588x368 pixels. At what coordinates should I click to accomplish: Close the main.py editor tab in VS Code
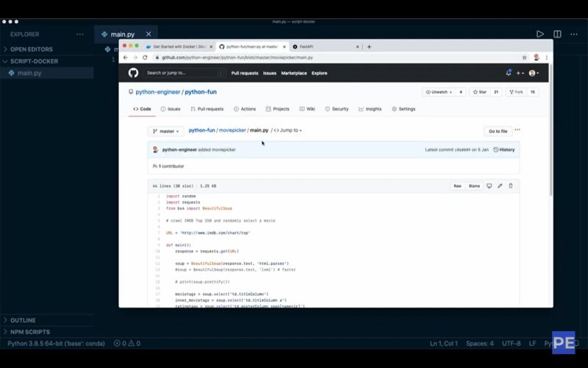pos(148,34)
